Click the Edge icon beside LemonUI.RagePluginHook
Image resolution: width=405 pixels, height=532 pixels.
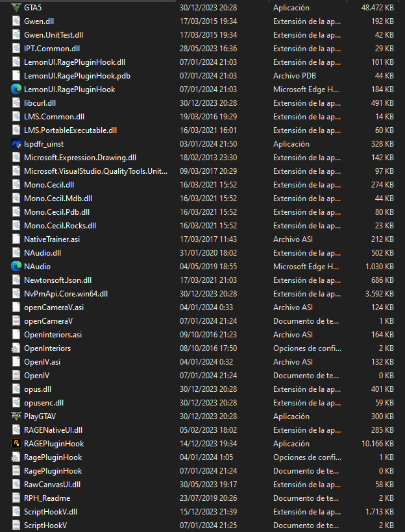pyautogui.click(x=16, y=90)
